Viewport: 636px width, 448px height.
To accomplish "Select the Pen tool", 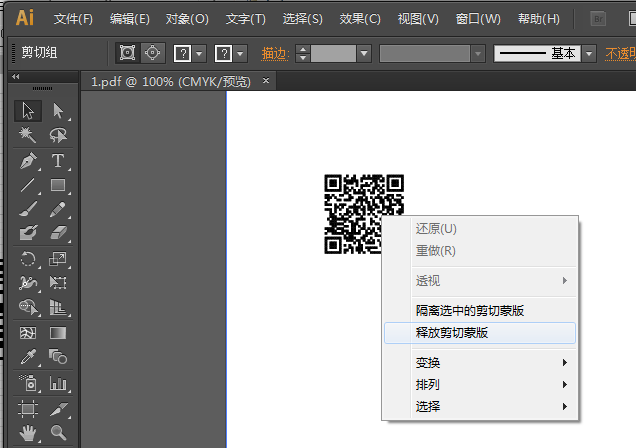I will 28,161.
